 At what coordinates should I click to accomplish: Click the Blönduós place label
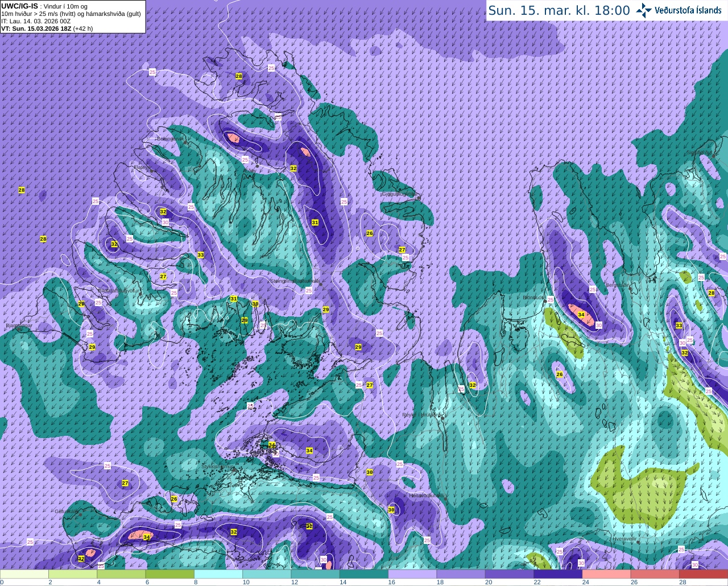coord(533,297)
